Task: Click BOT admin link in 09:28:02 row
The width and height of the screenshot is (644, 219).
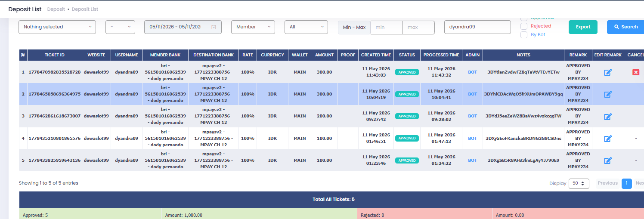Action: pyautogui.click(x=473, y=116)
